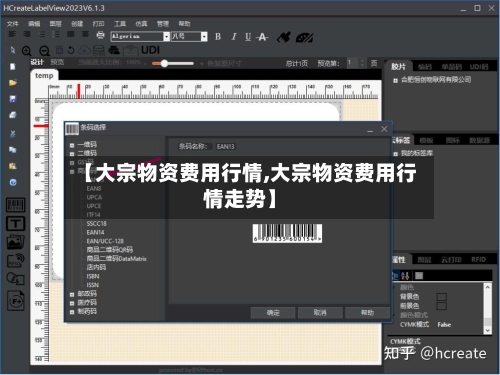Click the properties panel scrollbar down arrow
The width and height of the screenshot is (500, 375).
tap(488, 330)
